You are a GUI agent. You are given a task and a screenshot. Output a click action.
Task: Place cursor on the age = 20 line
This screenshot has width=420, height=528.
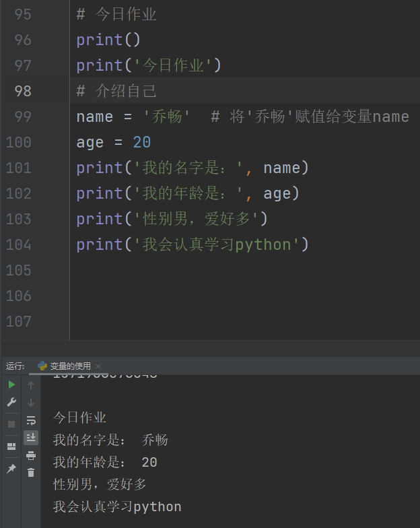[x=113, y=142]
